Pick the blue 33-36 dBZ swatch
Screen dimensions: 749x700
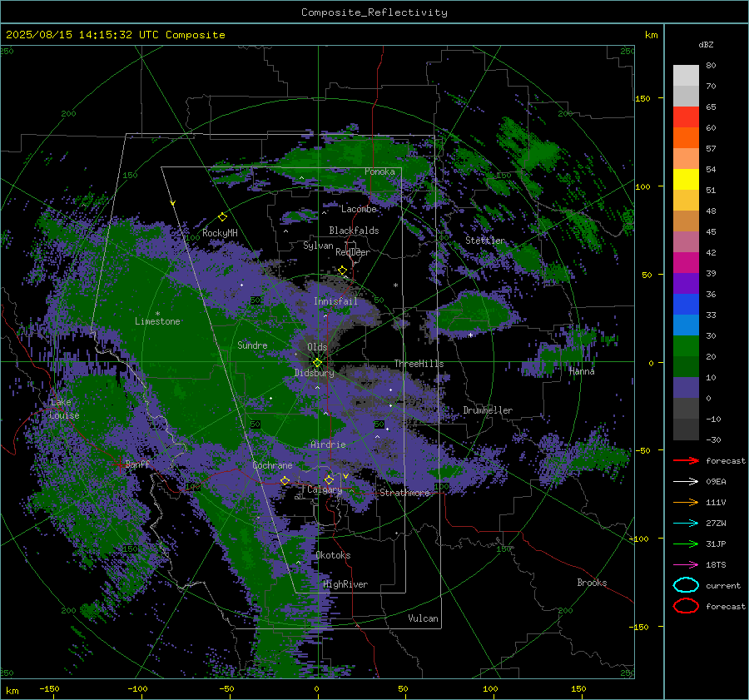click(x=686, y=304)
